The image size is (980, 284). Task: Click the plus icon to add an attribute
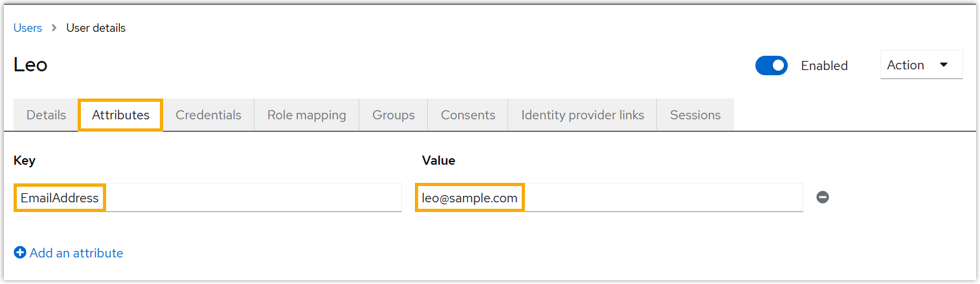tap(20, 253)
